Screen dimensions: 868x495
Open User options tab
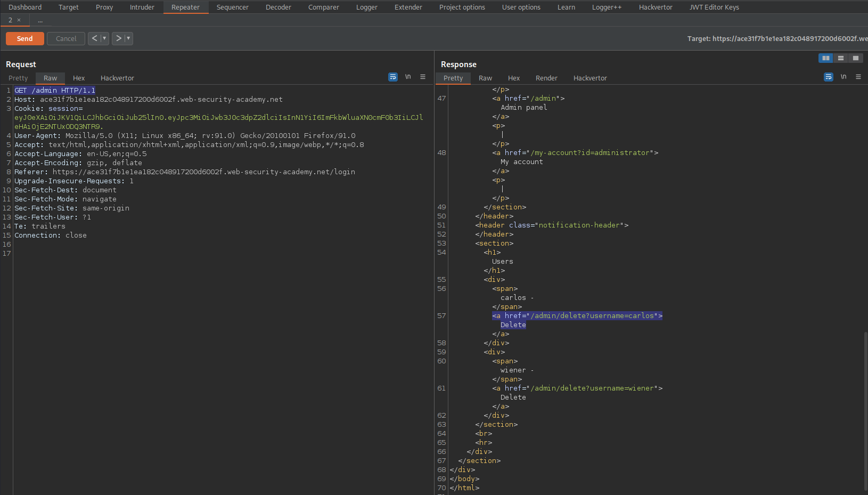coord(521,7)
